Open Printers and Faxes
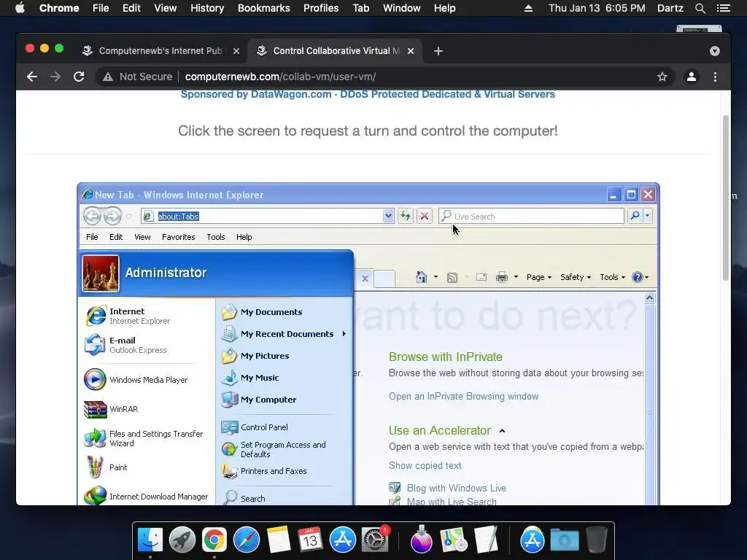 point(264,471)
